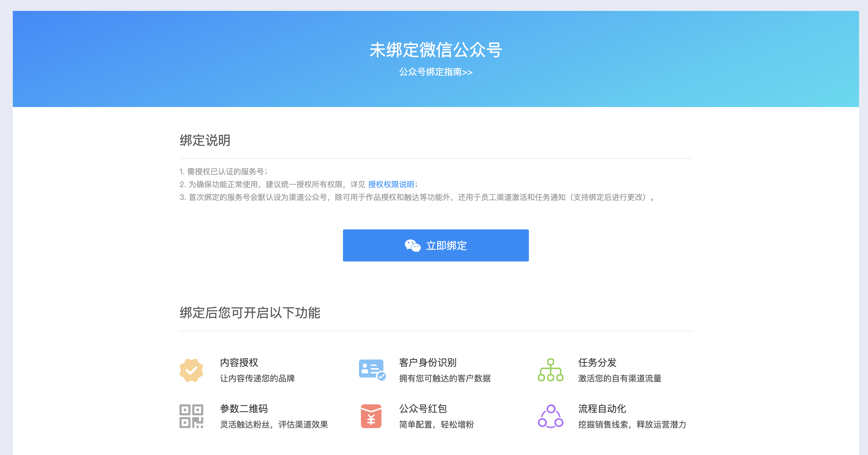Open the 授权权限说明 permissions link
The height and width of the screenshot is (455, 868).
pos(391,184)
